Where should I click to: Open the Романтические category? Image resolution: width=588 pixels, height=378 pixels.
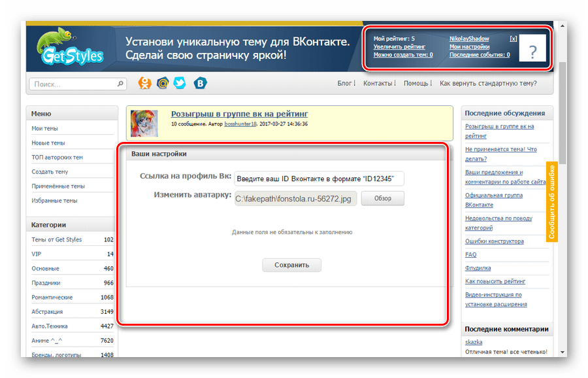coord(52,298)
